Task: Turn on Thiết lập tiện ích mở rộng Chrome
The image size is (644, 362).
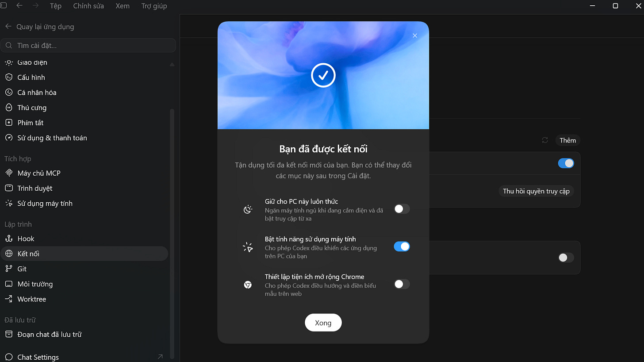Action: (x=402, y=284)
